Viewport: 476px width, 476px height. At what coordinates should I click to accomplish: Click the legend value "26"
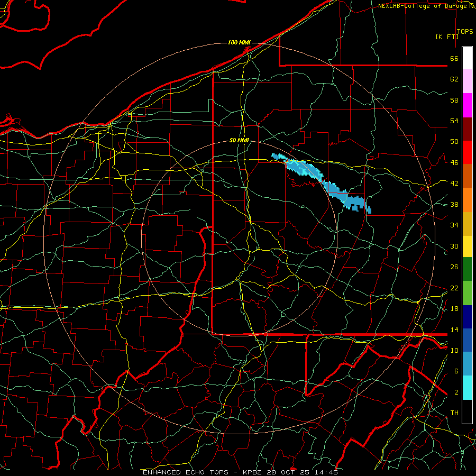pos(454,267)
